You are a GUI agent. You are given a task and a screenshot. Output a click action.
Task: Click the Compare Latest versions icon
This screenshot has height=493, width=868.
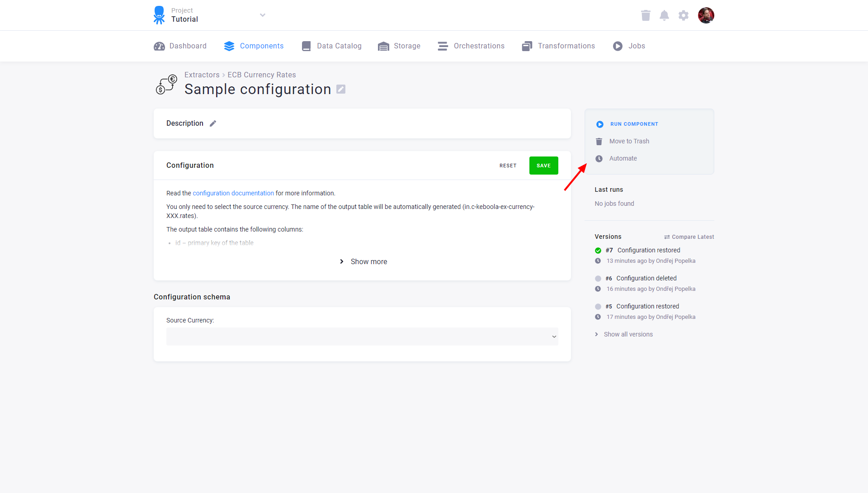pyautogui.click(x=668, y=237)
